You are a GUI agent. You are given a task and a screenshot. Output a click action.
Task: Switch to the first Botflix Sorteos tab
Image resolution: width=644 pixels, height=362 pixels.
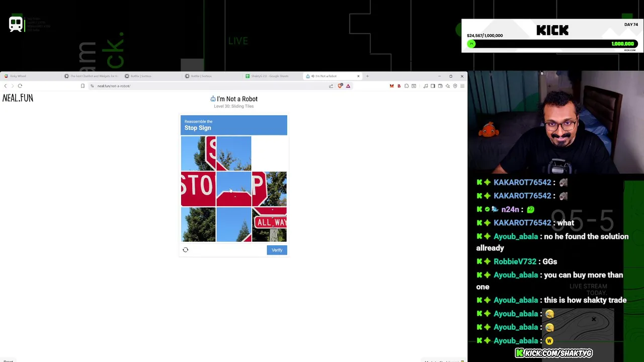pos(151,76)
